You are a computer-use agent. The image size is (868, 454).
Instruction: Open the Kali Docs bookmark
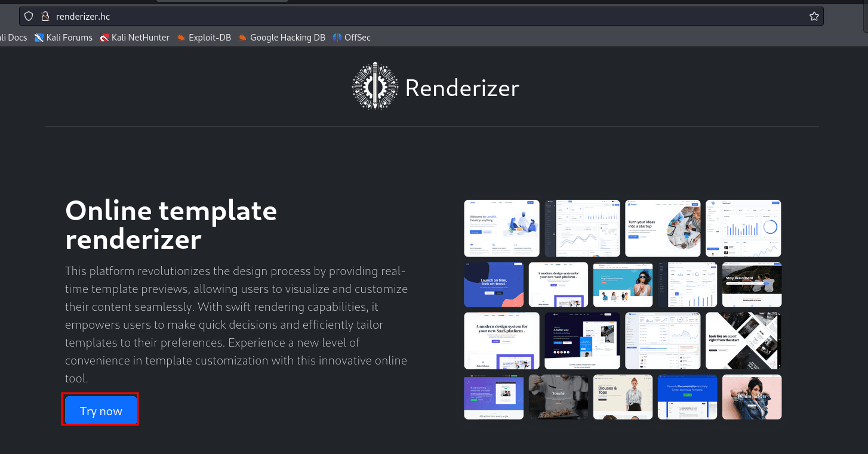point(13,38)
